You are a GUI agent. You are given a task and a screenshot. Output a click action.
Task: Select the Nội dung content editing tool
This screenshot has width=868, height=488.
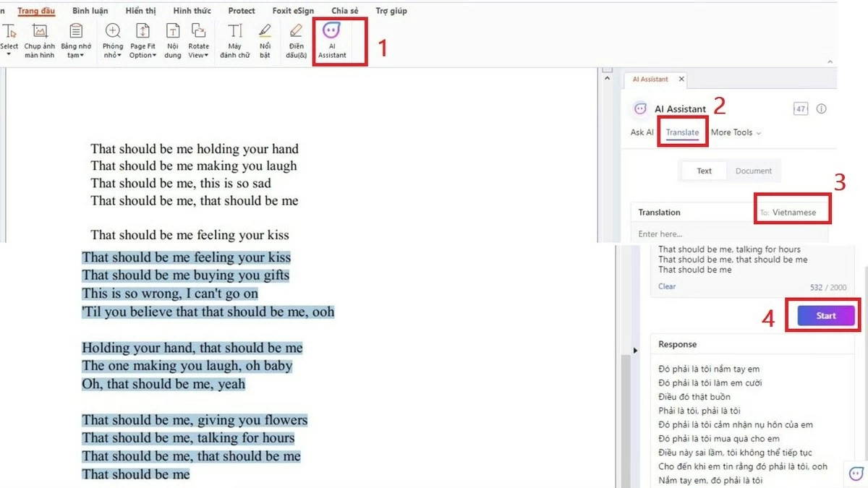click(x=173, y=40)
